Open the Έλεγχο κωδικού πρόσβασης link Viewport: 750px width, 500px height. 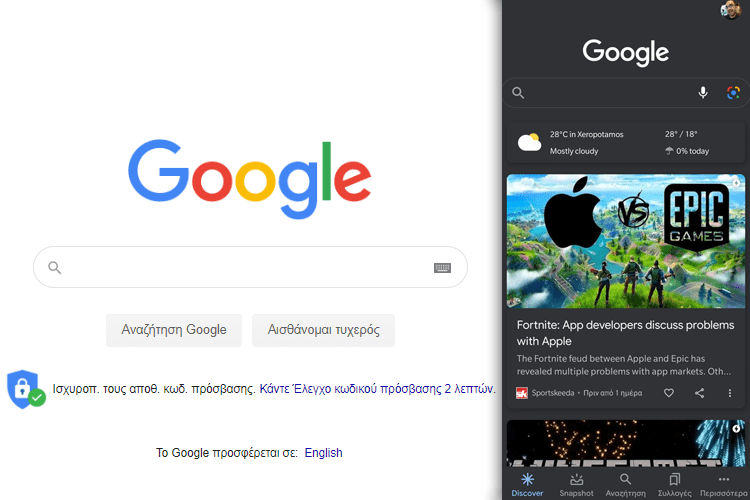pos(377,389)
